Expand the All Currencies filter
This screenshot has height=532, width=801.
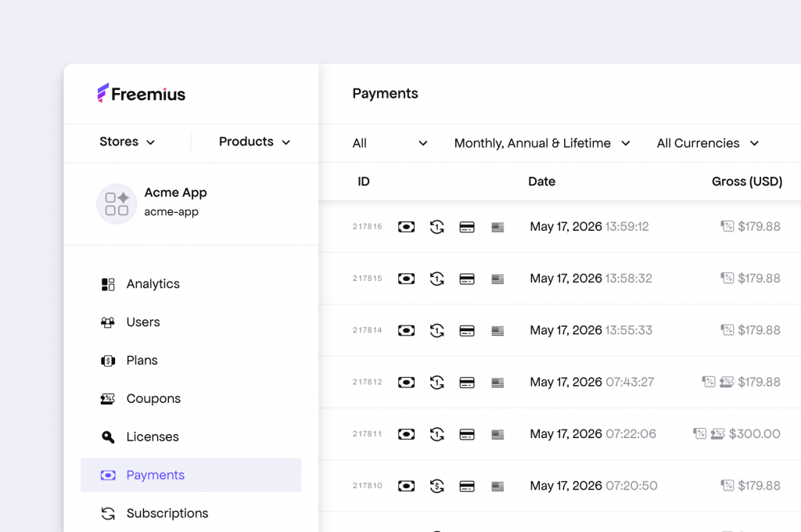(x=707, y=144)
